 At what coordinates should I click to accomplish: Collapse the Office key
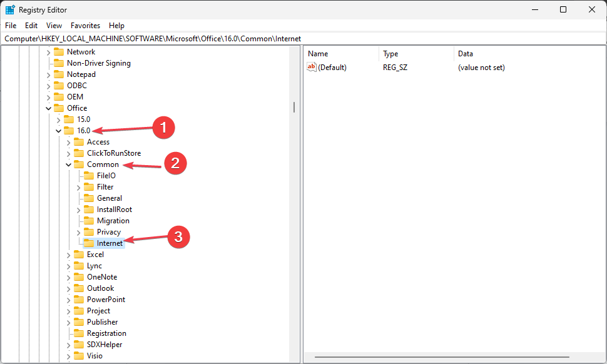pos(48,108)
